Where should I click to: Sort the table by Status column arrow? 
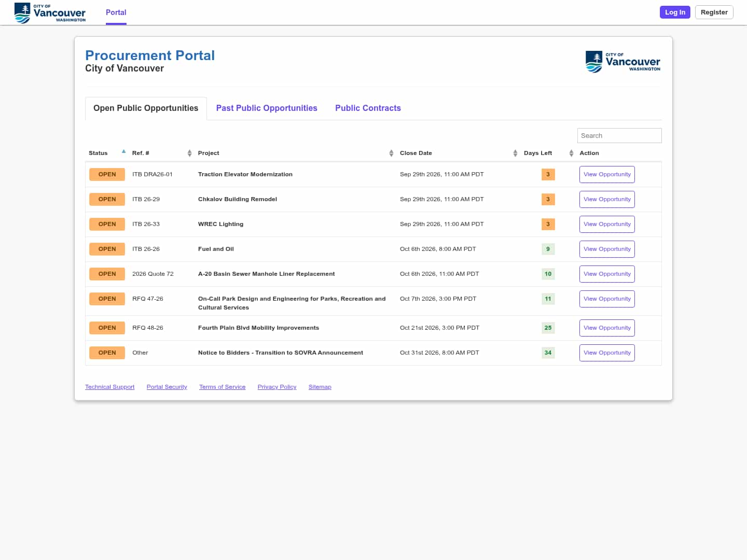[x=123, y=151]
